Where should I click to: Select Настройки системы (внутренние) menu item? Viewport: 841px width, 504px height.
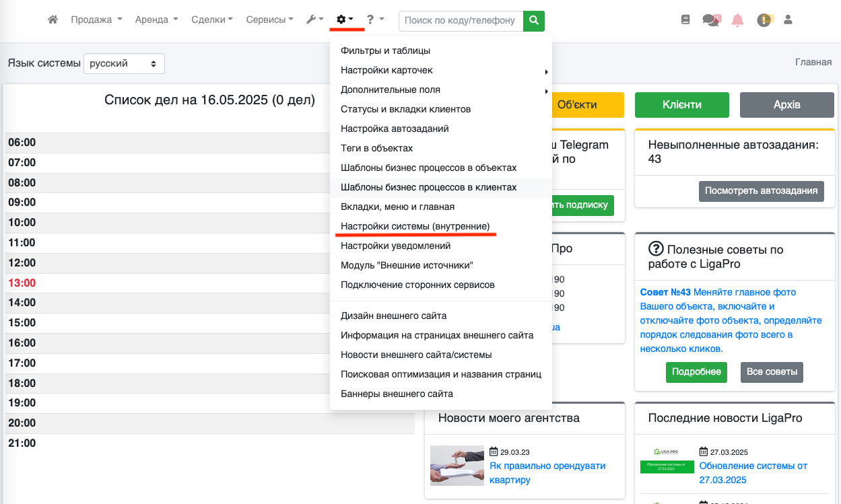pos(415,226)
